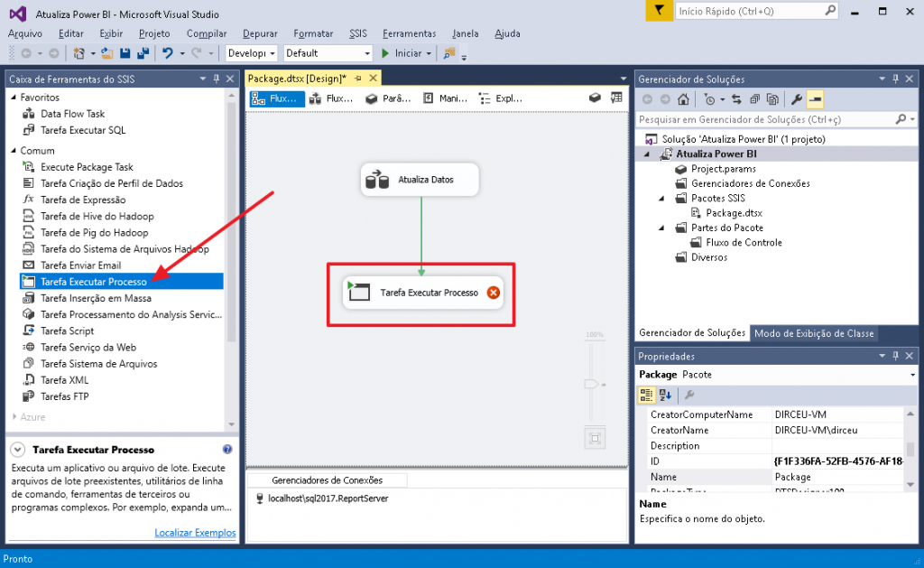This screenshot has height=568, width=924.
Task: Click the designer zoom slider handle
Action: tap(591, 384)
